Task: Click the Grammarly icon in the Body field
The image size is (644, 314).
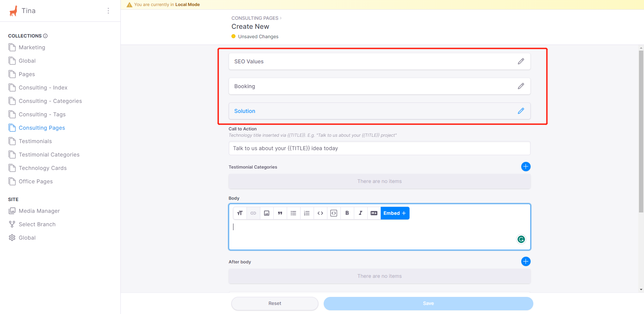Action: pyautogui.click(x=521, y=239)
